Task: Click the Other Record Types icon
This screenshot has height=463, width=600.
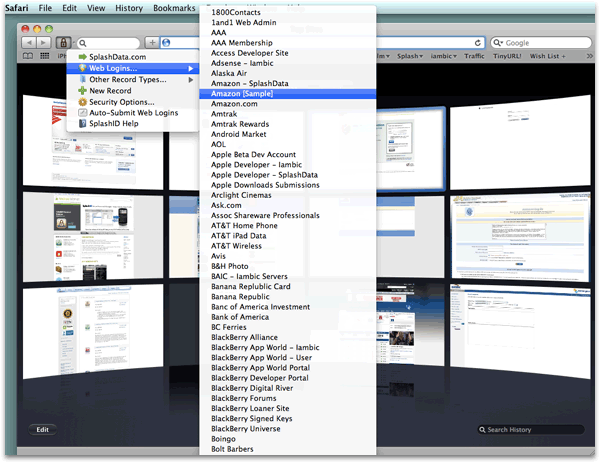Action: click(x=82, y=79)
